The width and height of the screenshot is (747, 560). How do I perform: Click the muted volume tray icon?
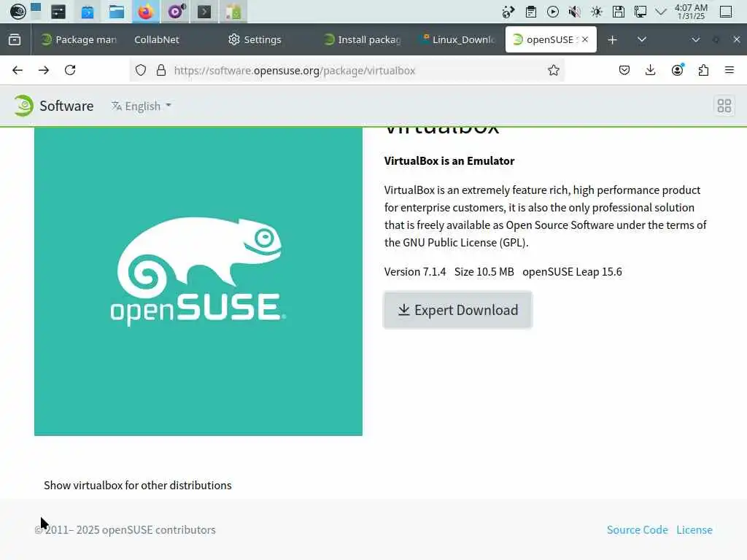575,12
